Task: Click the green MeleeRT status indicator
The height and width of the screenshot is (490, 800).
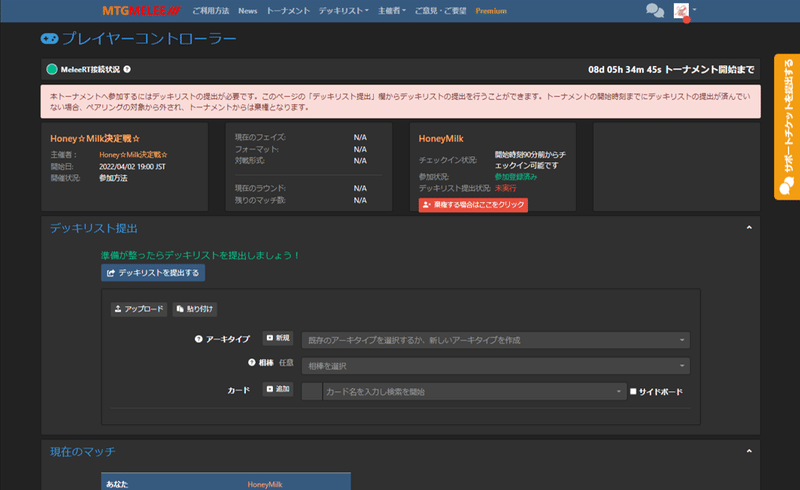Action: (52, 69)
